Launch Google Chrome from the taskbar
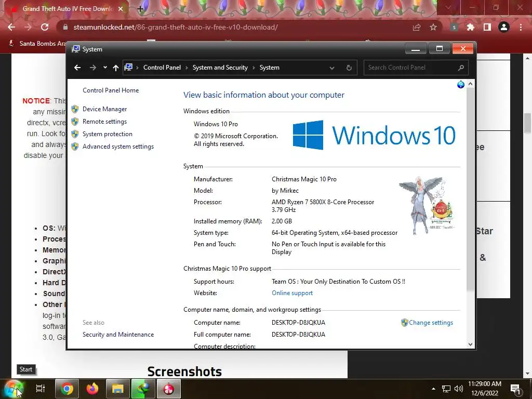Screen dimensions: 532x399 click(x=67, y=389)
